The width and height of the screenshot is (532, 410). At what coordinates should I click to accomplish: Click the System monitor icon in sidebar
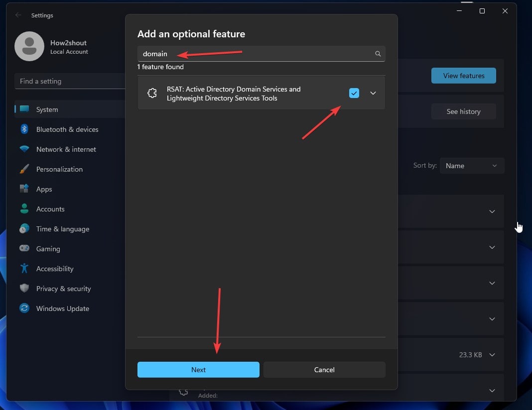pos(24,109)
